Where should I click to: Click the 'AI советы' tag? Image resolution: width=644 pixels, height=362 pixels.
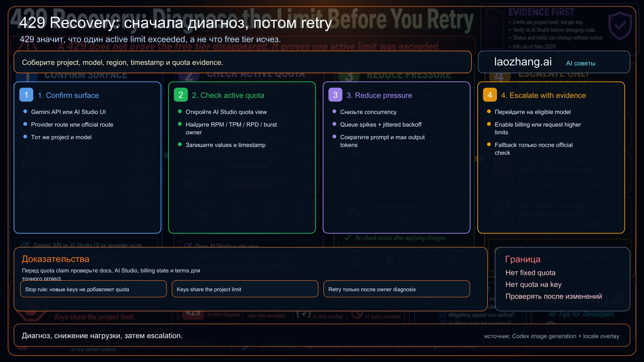tap(581, 63)
